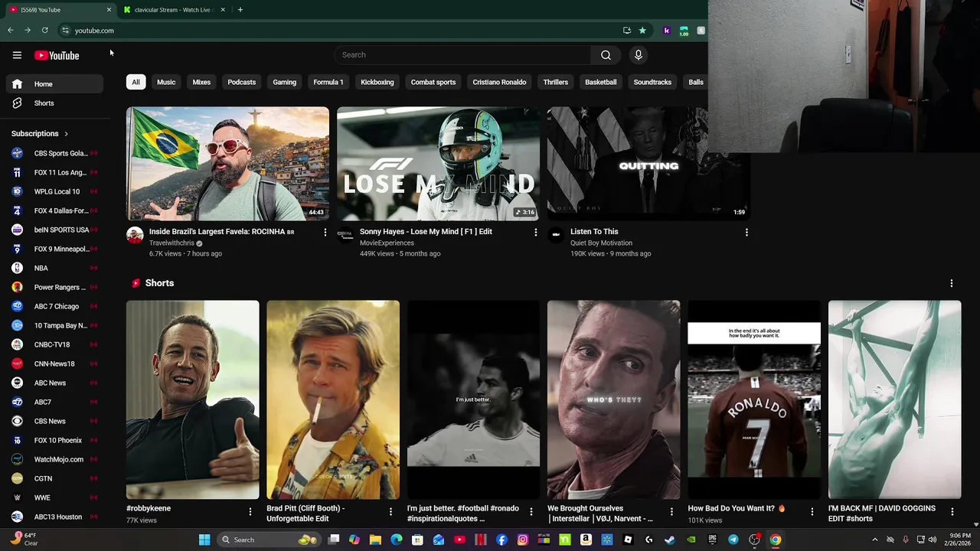Image resolution: width=980 pixels, height=551 pixels.
Task: Go to Home in the sidebar
Action: (x=54, y=84)
